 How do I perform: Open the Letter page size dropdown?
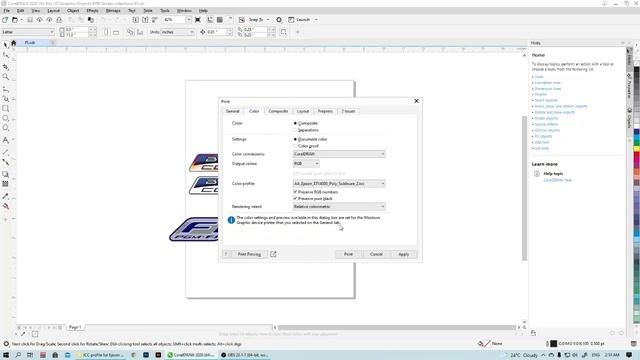tap(28, 32)
